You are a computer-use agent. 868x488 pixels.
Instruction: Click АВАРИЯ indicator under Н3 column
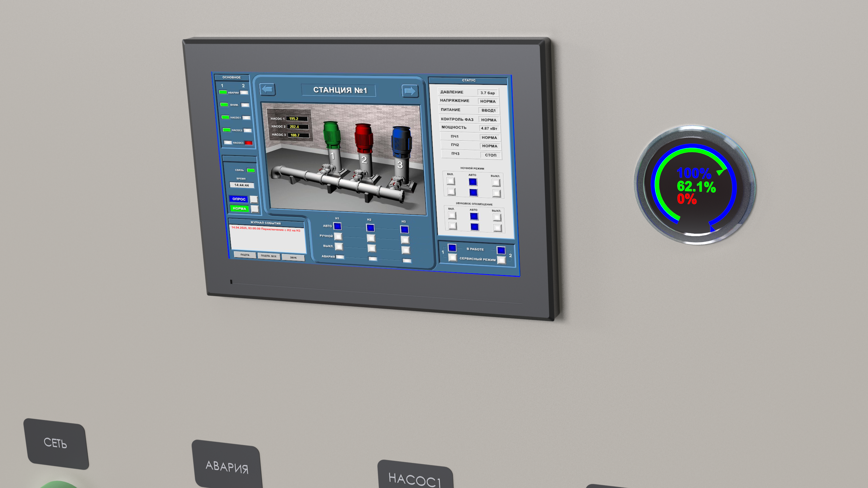[407, 261]
